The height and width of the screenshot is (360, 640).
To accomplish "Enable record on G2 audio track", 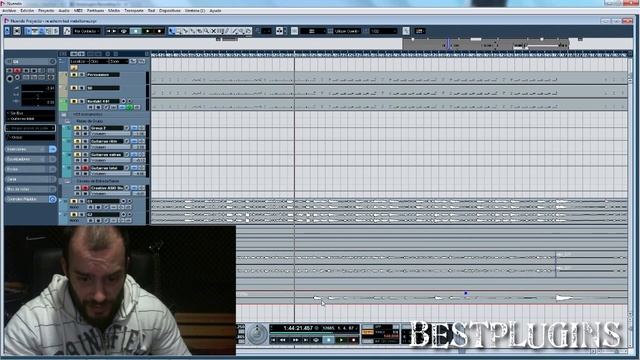I will tap(124, 214).
